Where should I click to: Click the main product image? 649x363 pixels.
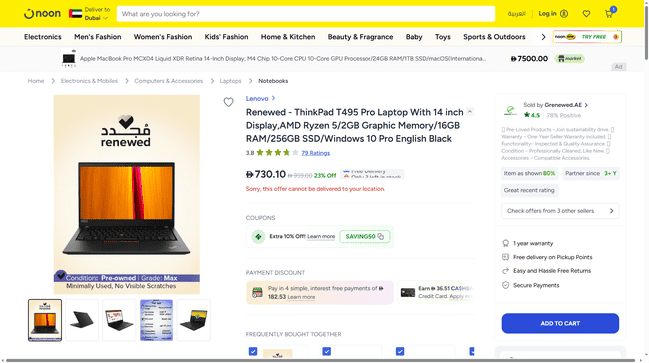click(x=127, y=195)
